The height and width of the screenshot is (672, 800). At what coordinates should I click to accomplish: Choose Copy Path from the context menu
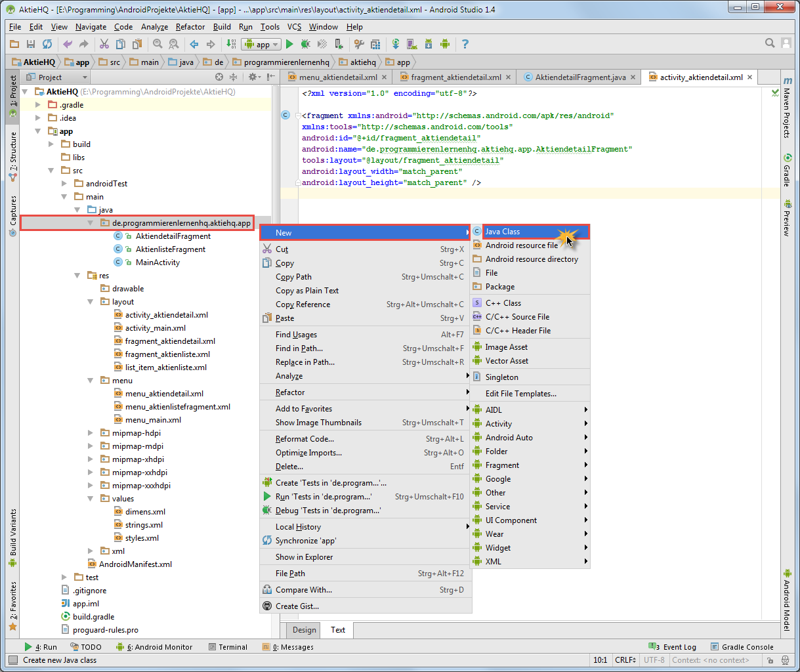366,277
